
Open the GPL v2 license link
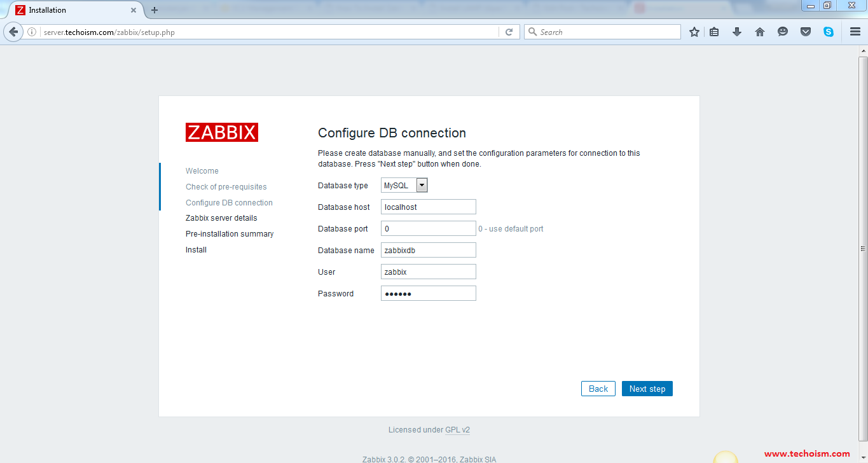(457, 430)
